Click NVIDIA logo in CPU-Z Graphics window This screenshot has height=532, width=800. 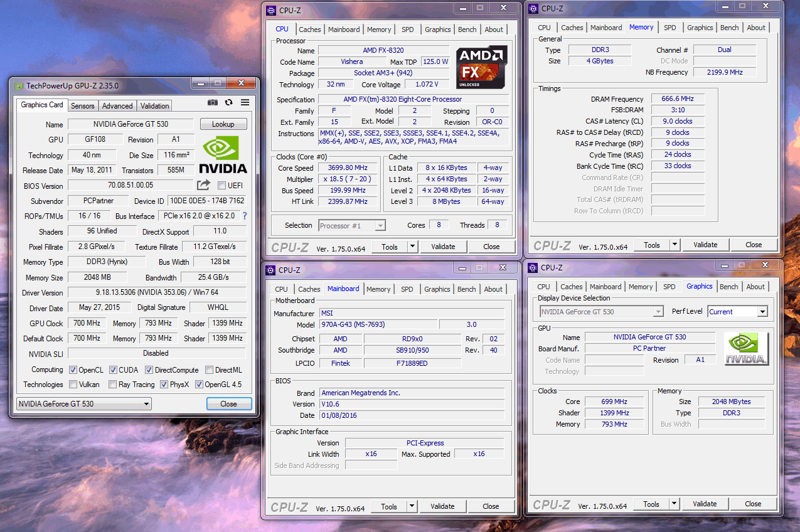pos(746,349)
